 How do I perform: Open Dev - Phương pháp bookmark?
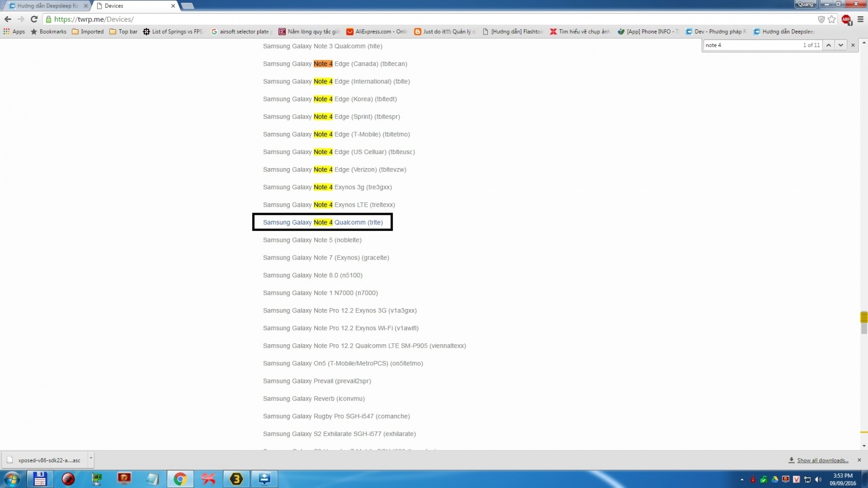[x=716, y=31]
